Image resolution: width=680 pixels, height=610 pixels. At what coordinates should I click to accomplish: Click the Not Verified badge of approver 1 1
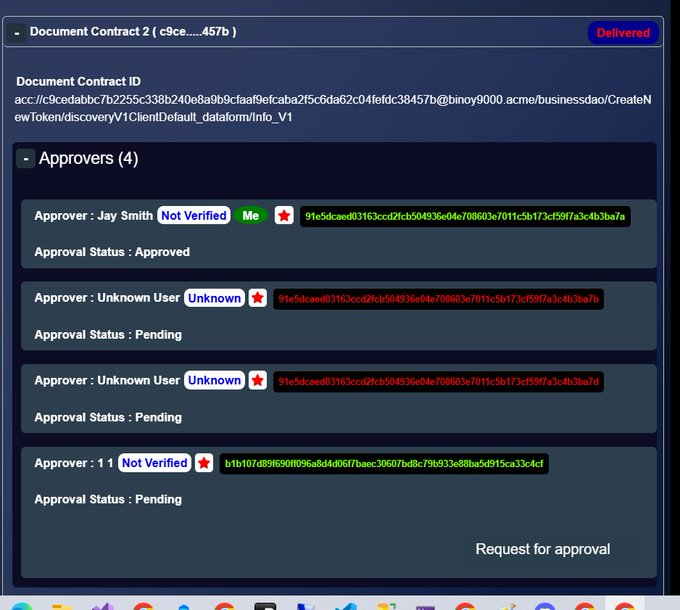click(154, 463)
